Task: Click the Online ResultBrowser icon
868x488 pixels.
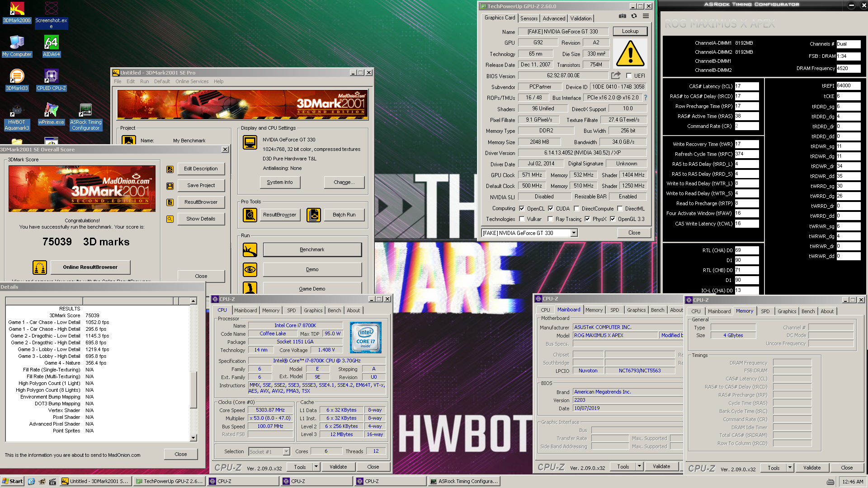Action: (40, 267)
